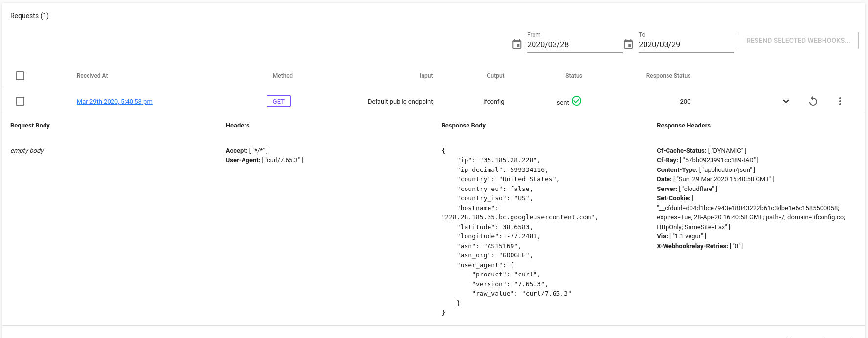Viewport: 868px width, 338px height.
Task: Click the To date field 2020/03/29
Action: [685, 44]
